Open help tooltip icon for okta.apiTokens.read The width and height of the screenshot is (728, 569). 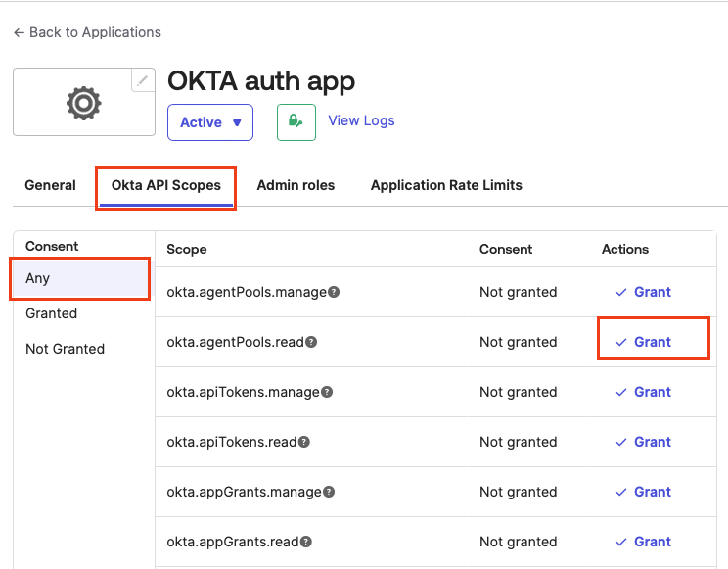click(304, 442)
